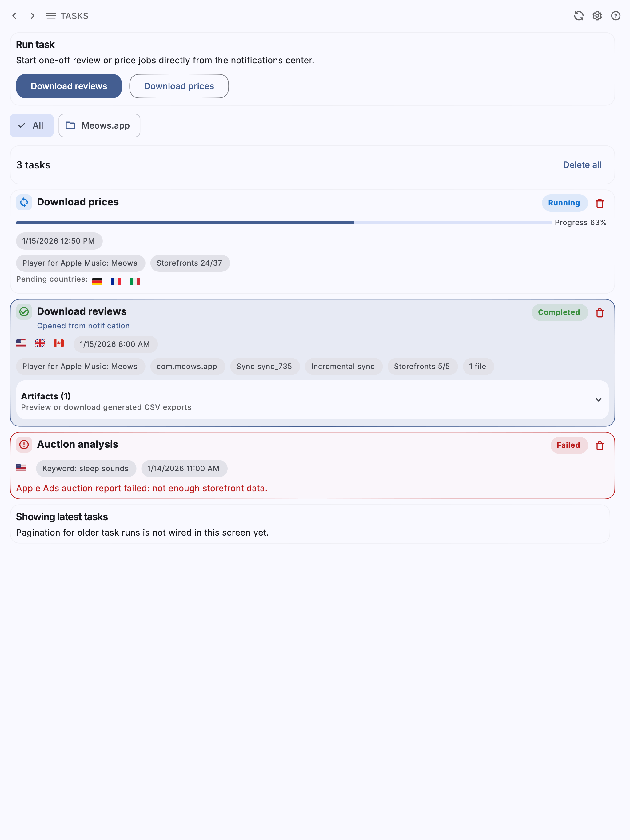Filter tasks by Meows.app folder chip

(x=99, y=125)
